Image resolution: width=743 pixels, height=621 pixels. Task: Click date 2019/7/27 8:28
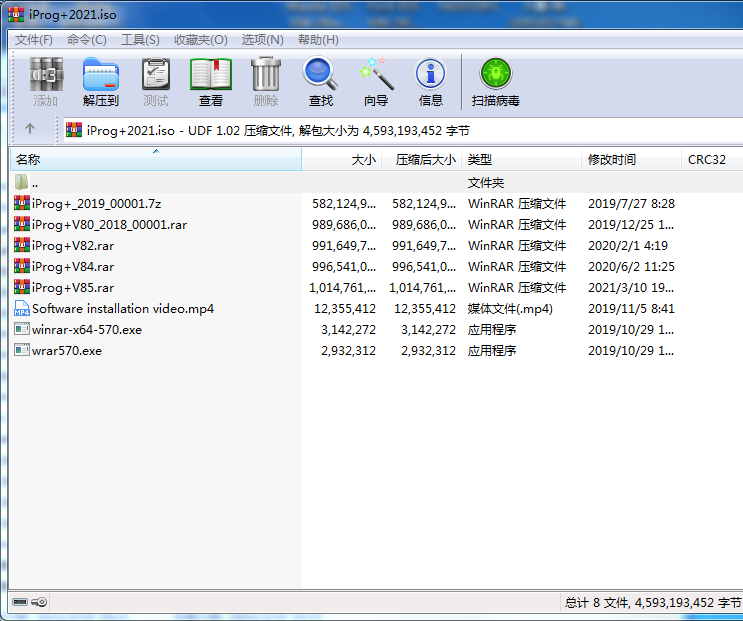(x=632, y=204)
